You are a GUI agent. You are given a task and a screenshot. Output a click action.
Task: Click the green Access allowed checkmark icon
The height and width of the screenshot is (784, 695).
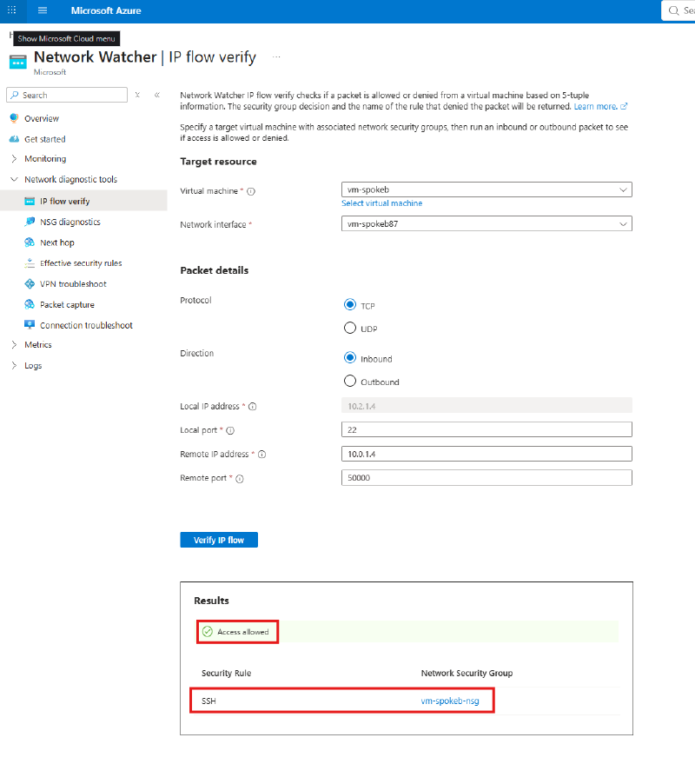coord(208,632)
